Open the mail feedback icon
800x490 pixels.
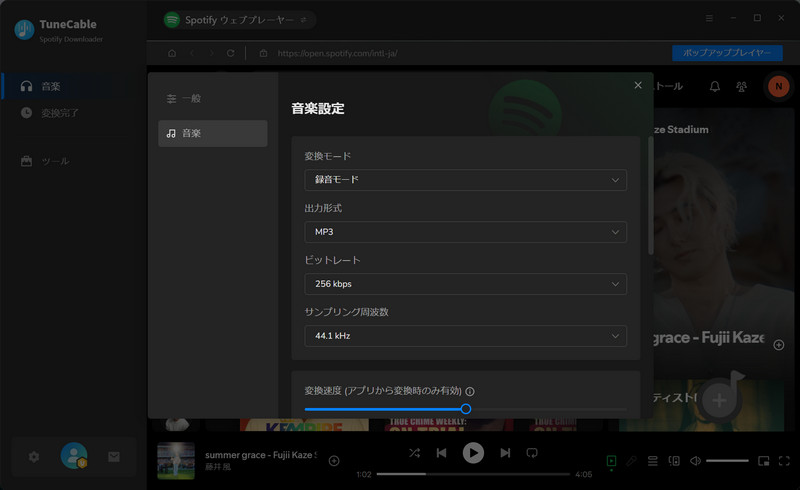[114, 457]
